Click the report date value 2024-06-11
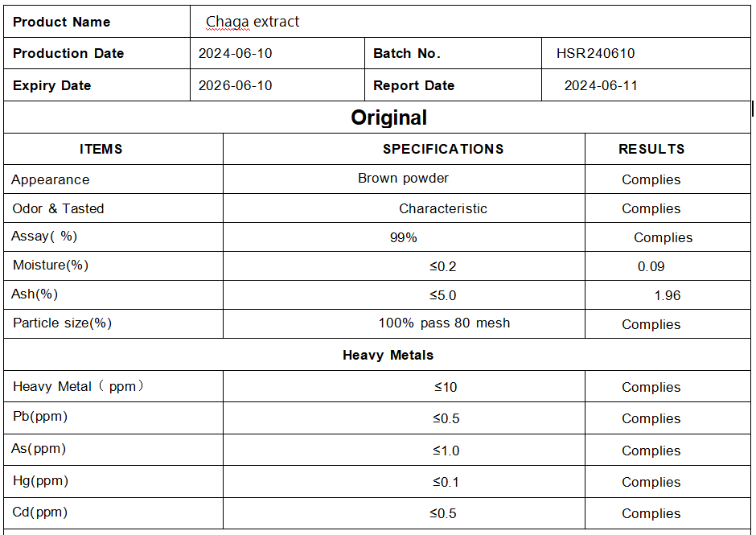The height and width of the screenshot is (535, 756). click(601, 86)
